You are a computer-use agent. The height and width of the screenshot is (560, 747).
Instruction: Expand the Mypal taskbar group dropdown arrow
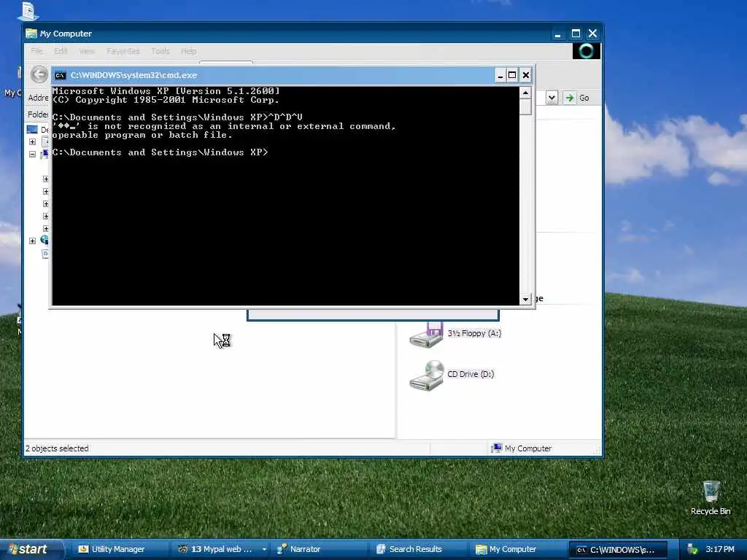pyautogui.click(x=264, y=549)
